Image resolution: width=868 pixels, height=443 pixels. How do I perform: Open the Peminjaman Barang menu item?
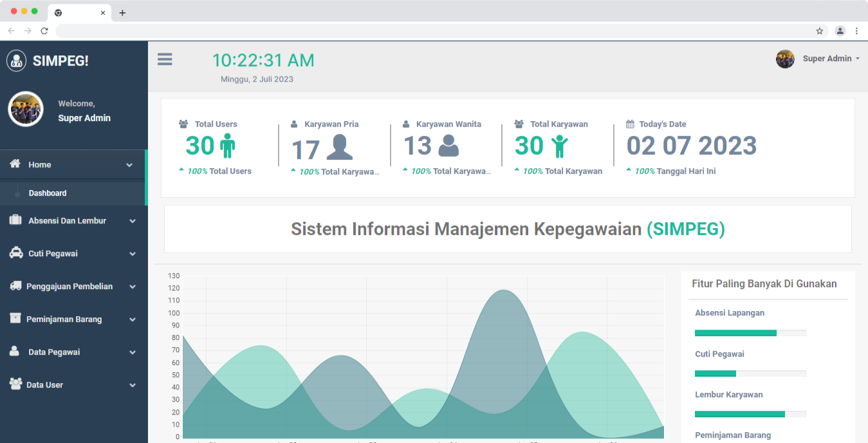[x=64, y=319]
